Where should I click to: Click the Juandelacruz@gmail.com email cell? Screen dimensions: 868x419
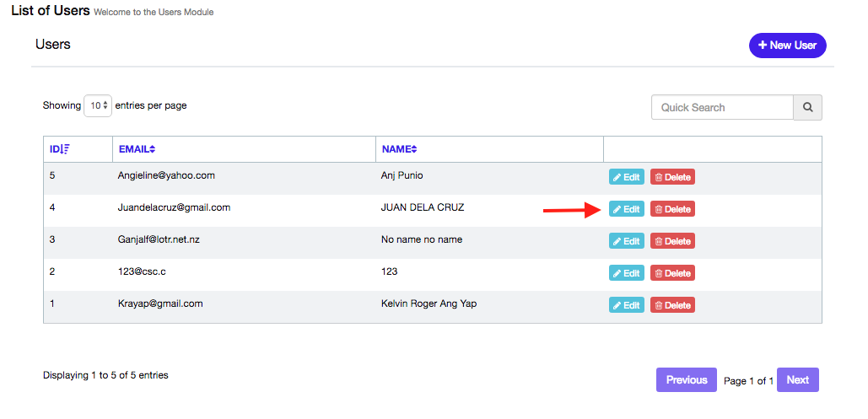pos(174,207)
